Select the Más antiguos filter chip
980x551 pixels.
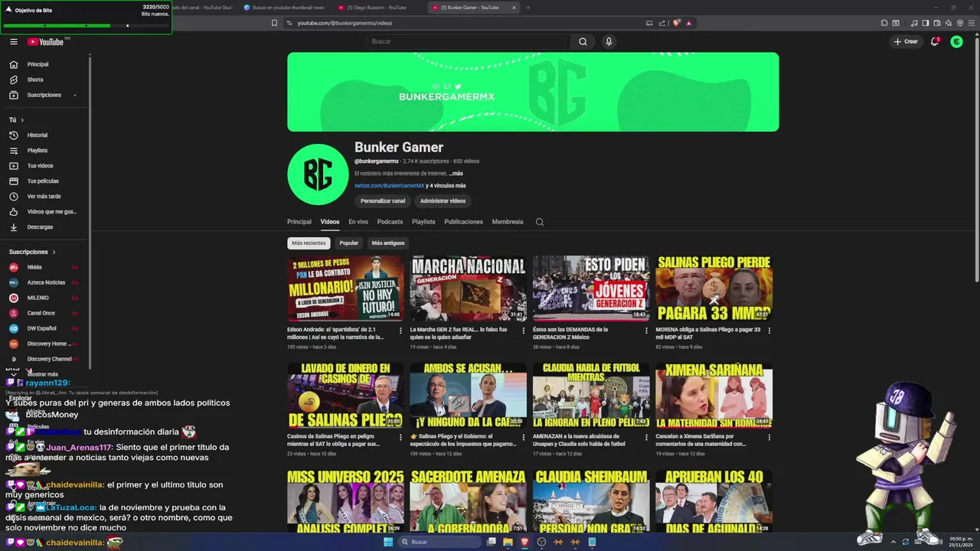[x=388, y=243]
